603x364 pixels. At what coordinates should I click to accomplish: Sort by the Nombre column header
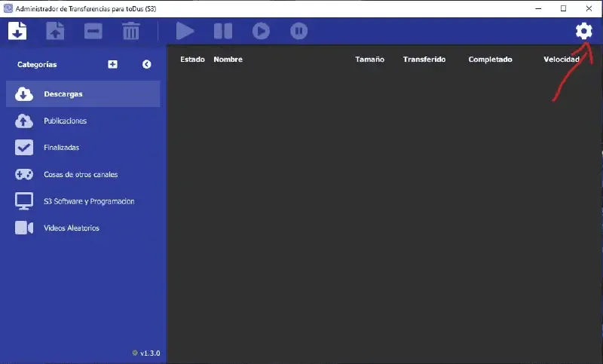coord(228,60)
